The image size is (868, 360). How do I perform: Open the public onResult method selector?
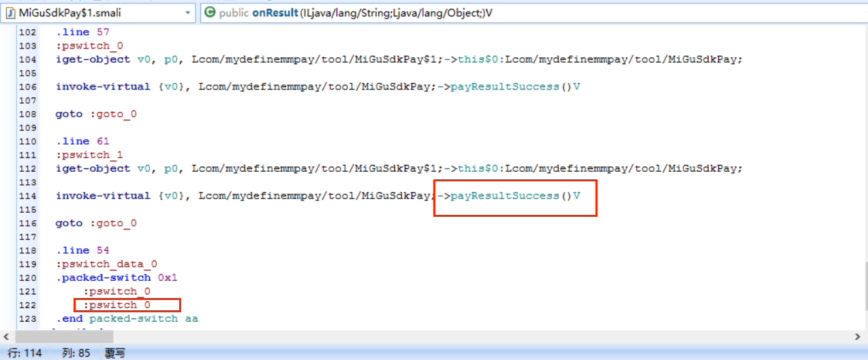click(x=532, y=12)
